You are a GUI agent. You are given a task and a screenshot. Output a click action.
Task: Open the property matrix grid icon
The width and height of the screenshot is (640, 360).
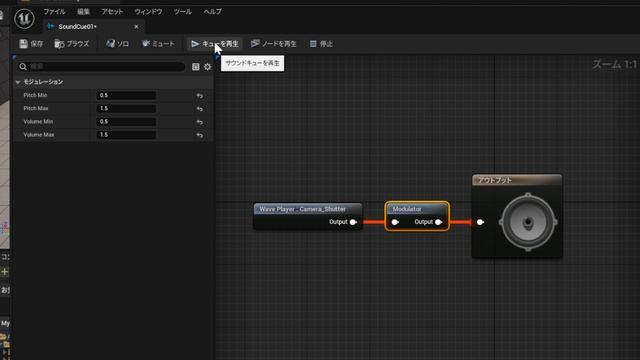click(x=196, y=67)
